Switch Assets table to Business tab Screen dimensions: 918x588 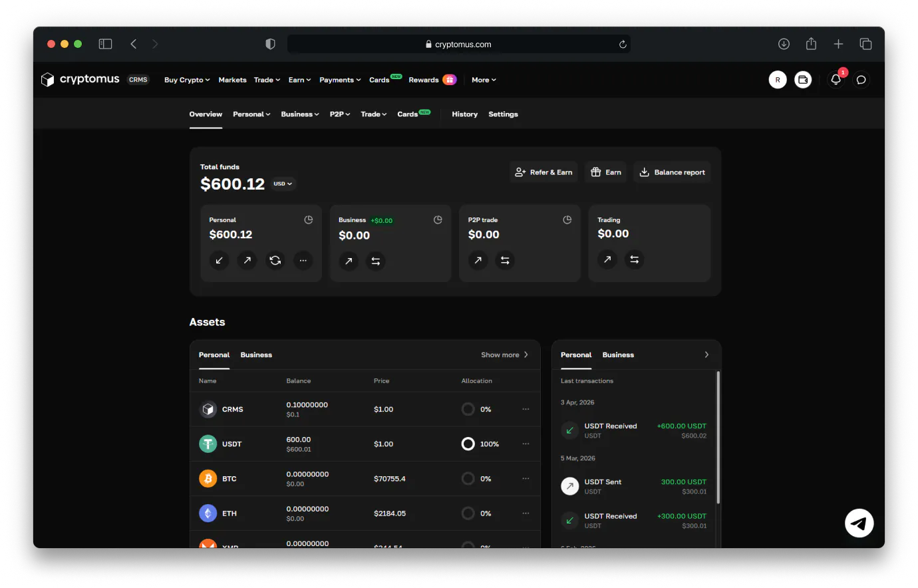pos(256,355)
